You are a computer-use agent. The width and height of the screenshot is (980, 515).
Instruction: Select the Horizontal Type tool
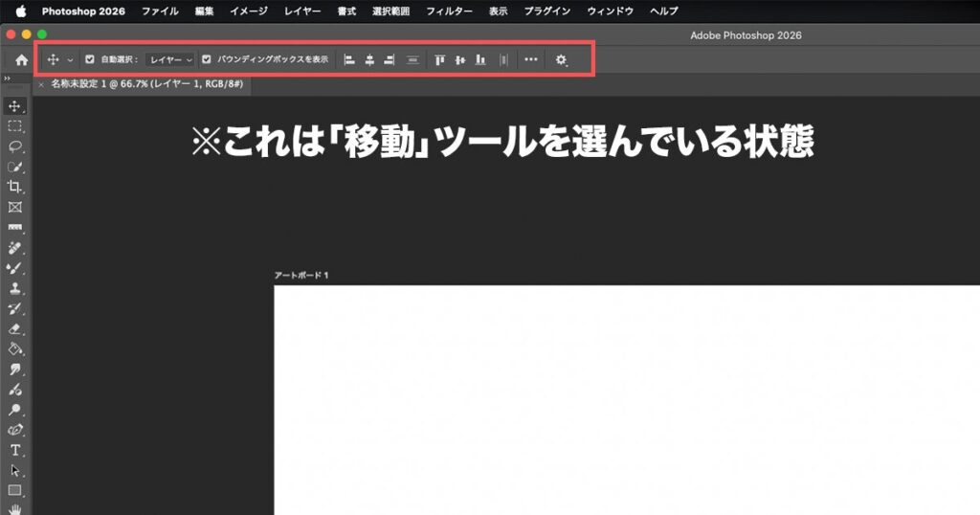pos(15,450)
